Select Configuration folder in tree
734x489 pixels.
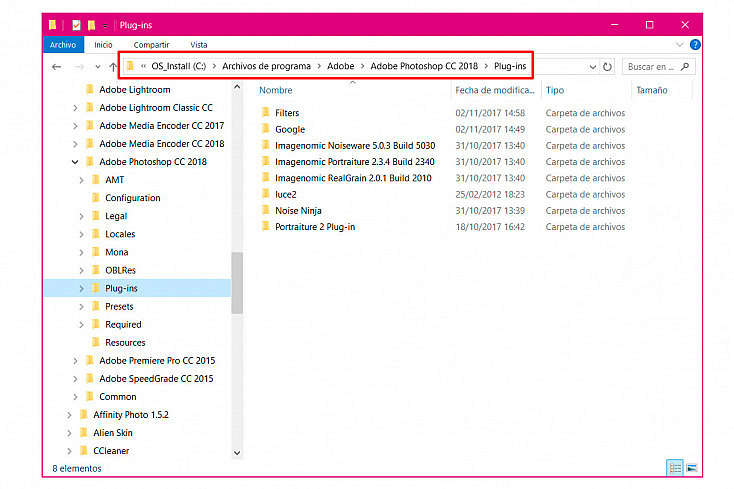[132, 198]
